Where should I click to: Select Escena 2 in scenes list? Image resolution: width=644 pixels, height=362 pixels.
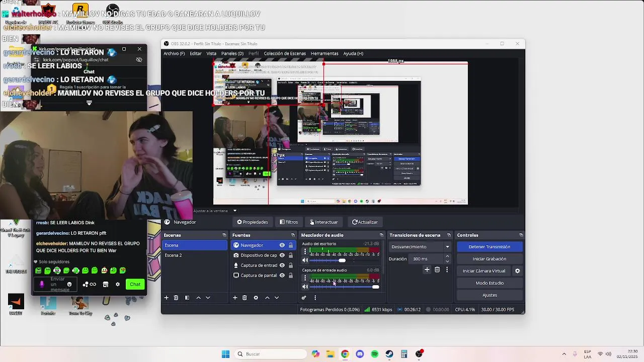pyautogui.click(x=195, y=255)
